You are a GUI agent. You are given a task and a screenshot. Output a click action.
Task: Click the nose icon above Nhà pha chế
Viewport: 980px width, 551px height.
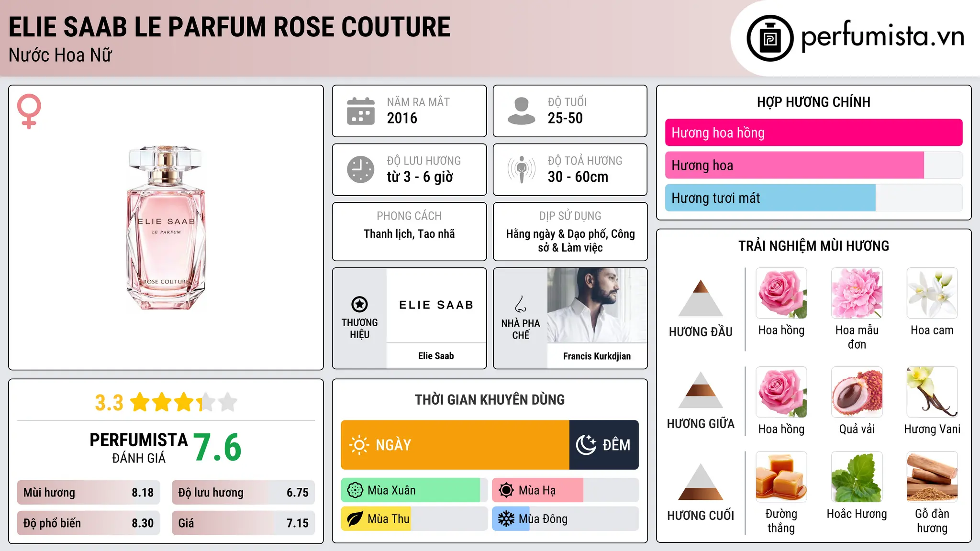pos(521,304)
